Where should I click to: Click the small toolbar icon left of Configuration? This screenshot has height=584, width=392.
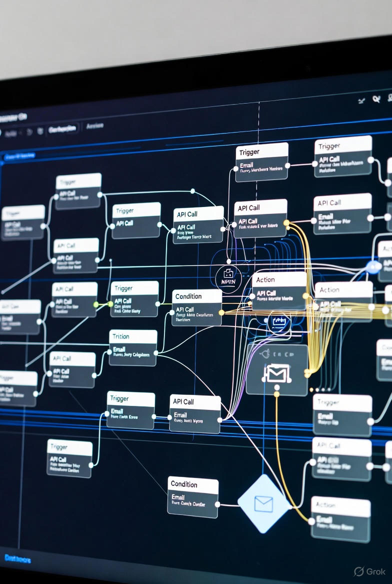pyautogui.click(x=40, y=131)
